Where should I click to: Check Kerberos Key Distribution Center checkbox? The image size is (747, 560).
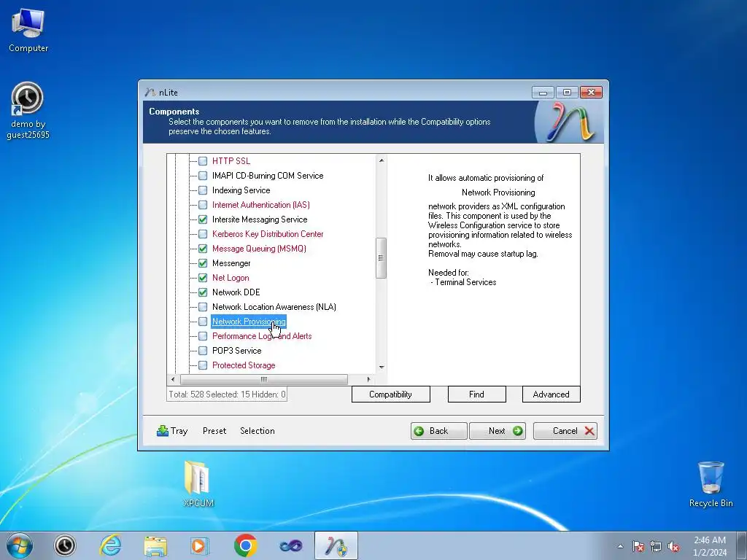pos(203,234)
